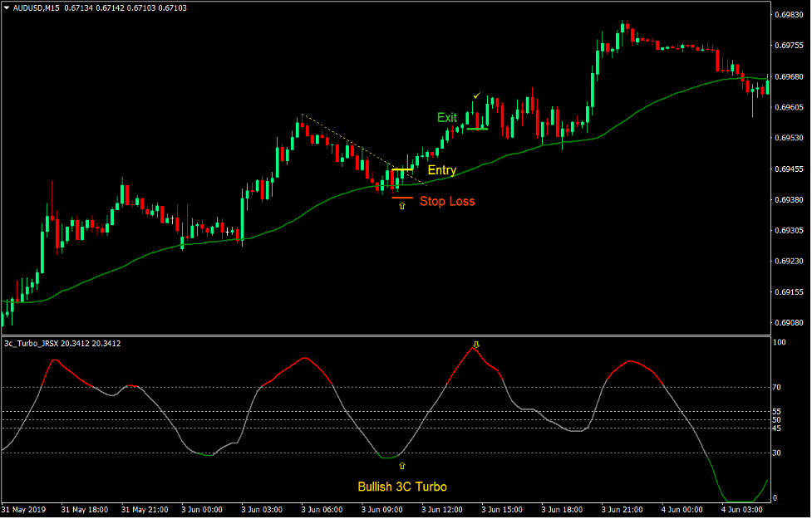Viewport: 812px width, 519px height.
Task: Select the orange arrow below the indicator trough
Action: (x=401, y=464)
